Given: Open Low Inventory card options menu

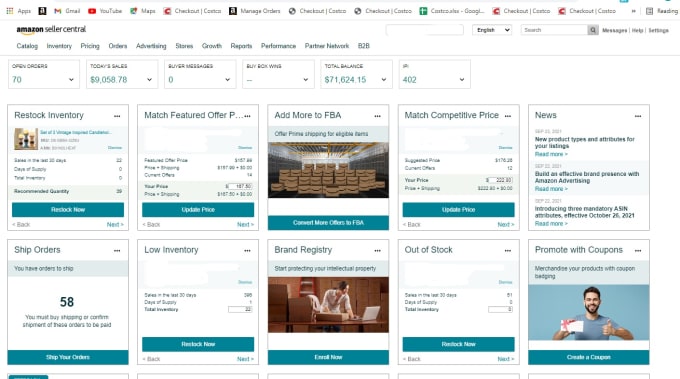Looking at the screenshot, I should pyautogui.click(x=247, y=251).
